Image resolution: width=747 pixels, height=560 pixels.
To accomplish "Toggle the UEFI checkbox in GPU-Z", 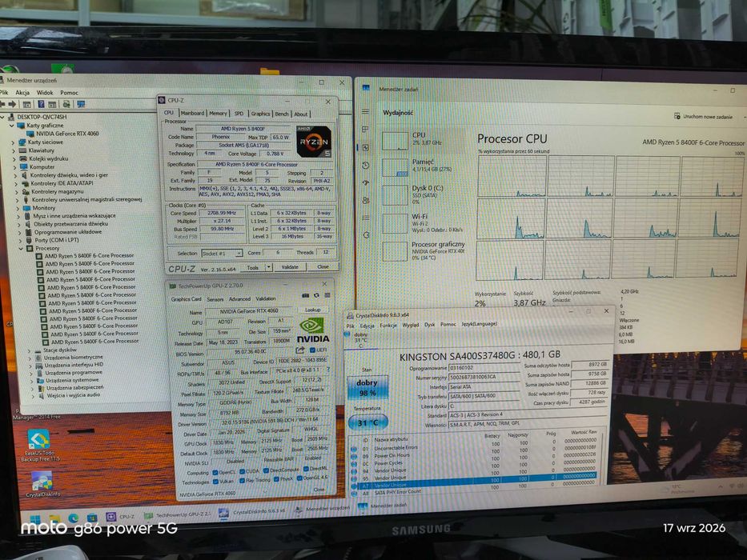I will pos(312,350).
